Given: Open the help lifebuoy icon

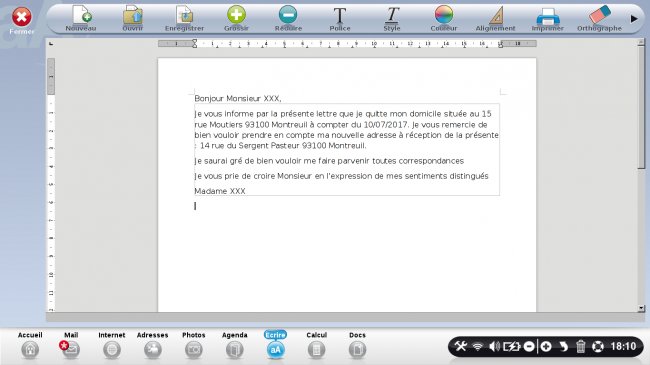Looking at the screenshot, I should tap(598, 346).
